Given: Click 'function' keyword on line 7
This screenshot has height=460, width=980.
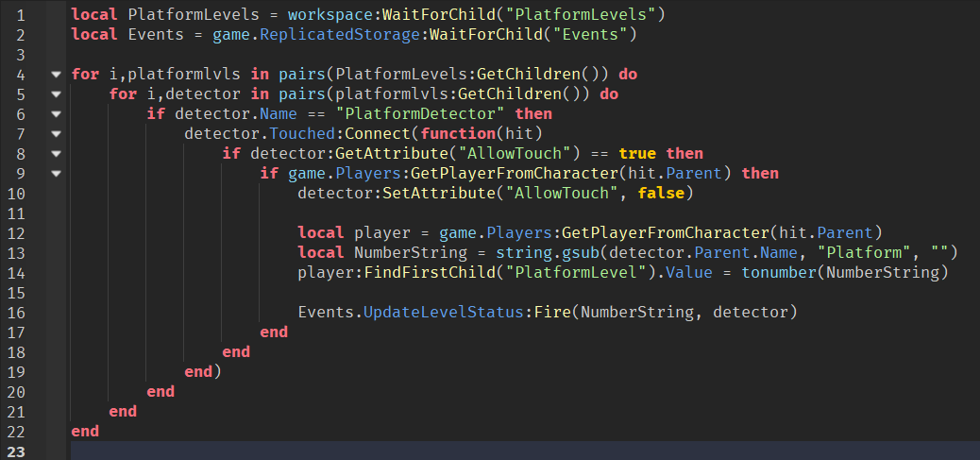Looking at the screenshot, I should [458, 134].
